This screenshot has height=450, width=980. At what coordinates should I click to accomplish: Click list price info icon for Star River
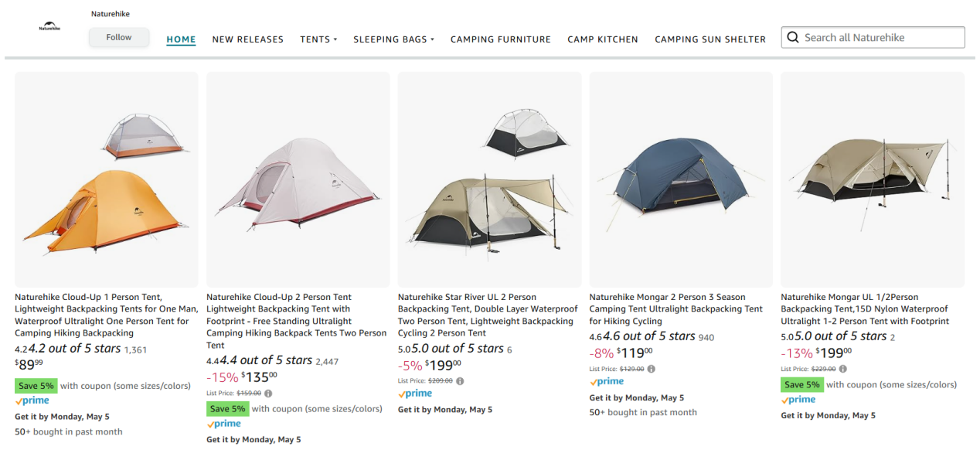pyautogui.click(x=460, y=381)
